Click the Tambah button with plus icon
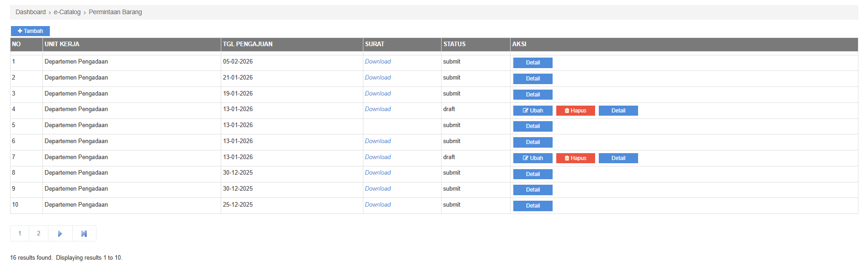 click(30, 31)
